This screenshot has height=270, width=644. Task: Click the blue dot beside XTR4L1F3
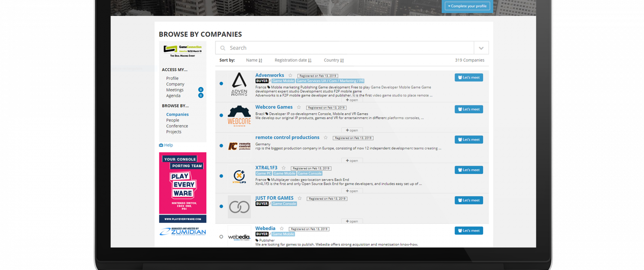[221, 176]
